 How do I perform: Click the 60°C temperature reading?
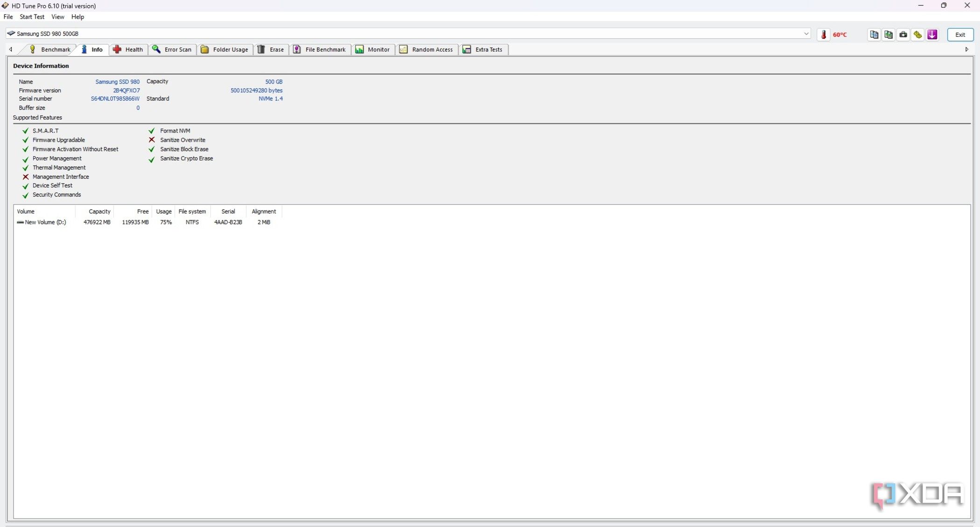click(840, 35)
